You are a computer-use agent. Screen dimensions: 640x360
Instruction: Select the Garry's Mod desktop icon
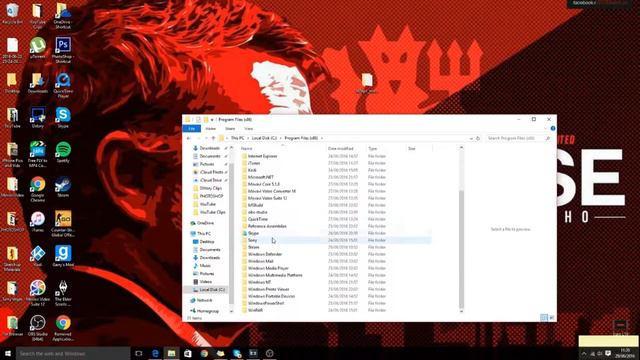[63, 257]
